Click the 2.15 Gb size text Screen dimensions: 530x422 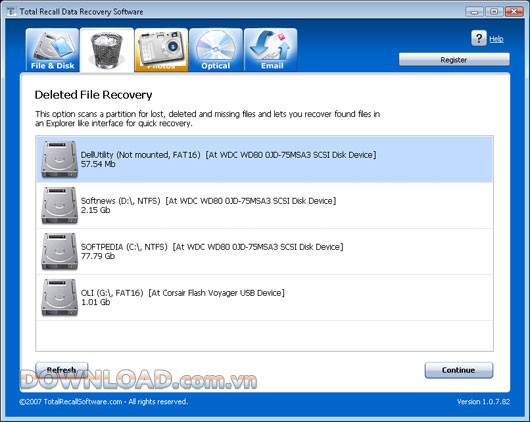click(95, 210)
